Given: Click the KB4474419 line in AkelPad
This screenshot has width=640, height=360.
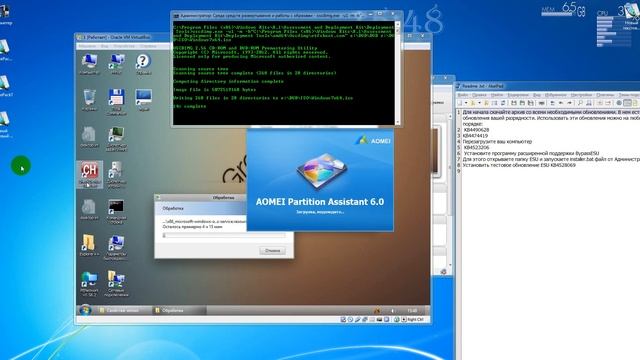Looking at the screenshot, I should point(475,136).
